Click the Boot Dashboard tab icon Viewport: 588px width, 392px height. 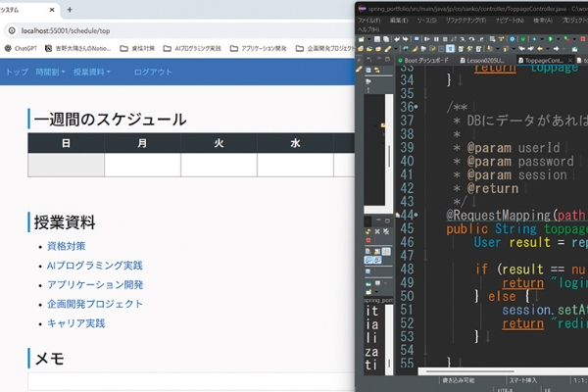[x=402, y=60]
